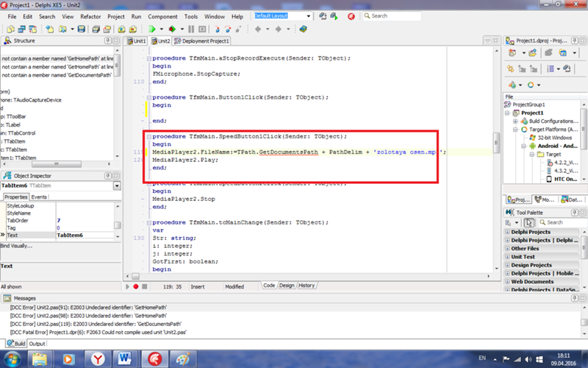Expand the Unit Test palette category
Image resolution: width=588 pixels, height=368 pixels.
(x=507, y=257)
